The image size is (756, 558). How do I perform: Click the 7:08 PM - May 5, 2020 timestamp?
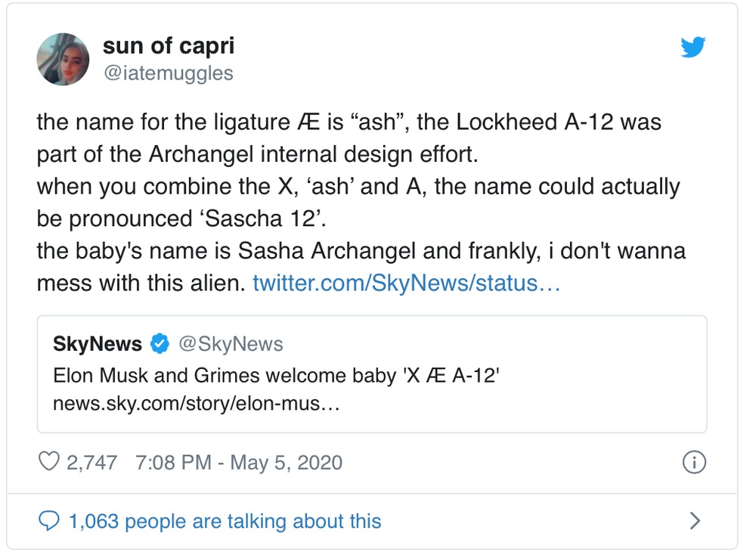tap(239, 462)
